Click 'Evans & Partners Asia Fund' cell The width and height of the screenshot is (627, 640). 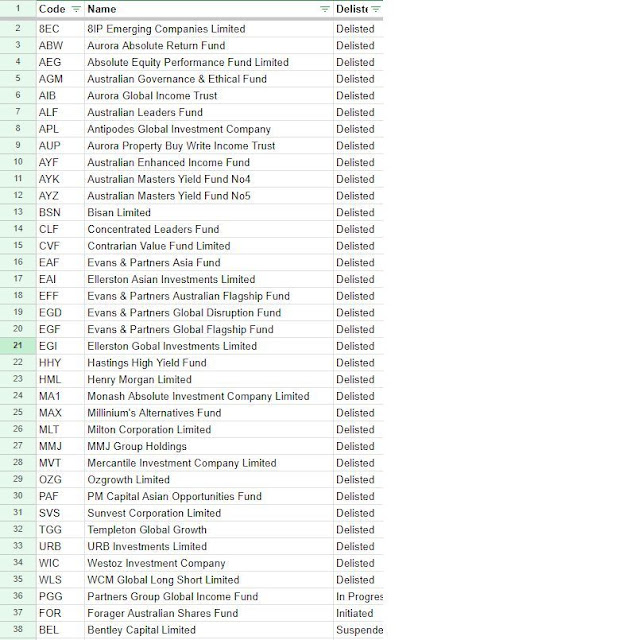point(209,263)
